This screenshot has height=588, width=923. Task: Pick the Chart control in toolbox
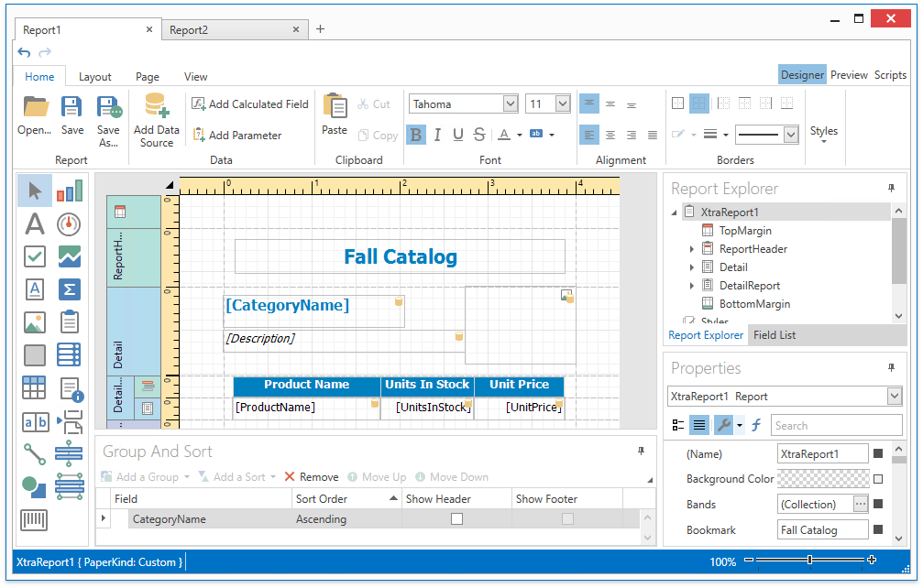click(70, 191)
